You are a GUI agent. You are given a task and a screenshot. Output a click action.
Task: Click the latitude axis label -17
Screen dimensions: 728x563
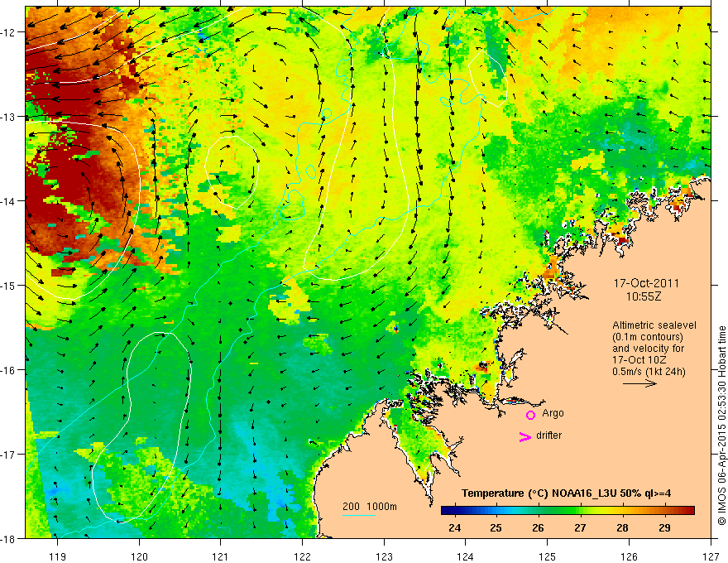(9, 455)
